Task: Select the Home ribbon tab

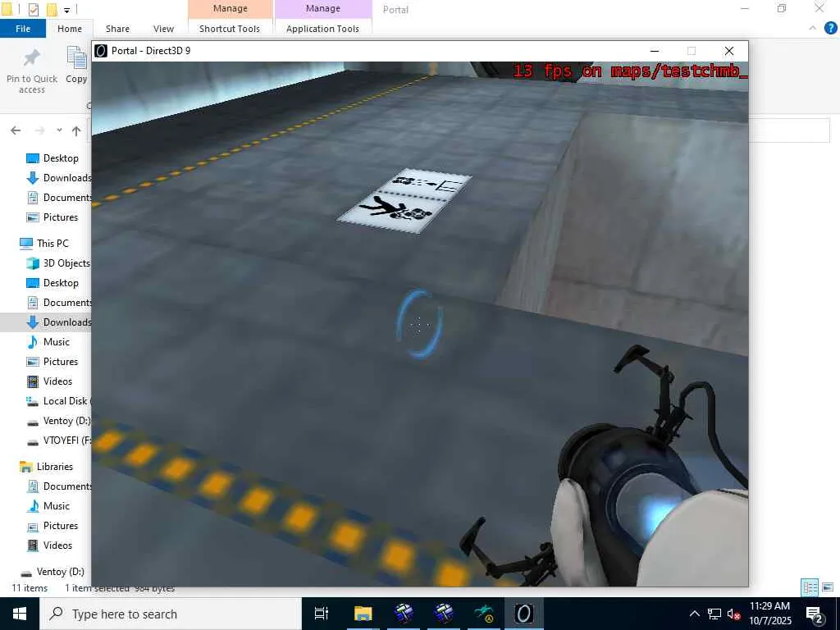Action: pyautogui.click(x=70, y=29)
